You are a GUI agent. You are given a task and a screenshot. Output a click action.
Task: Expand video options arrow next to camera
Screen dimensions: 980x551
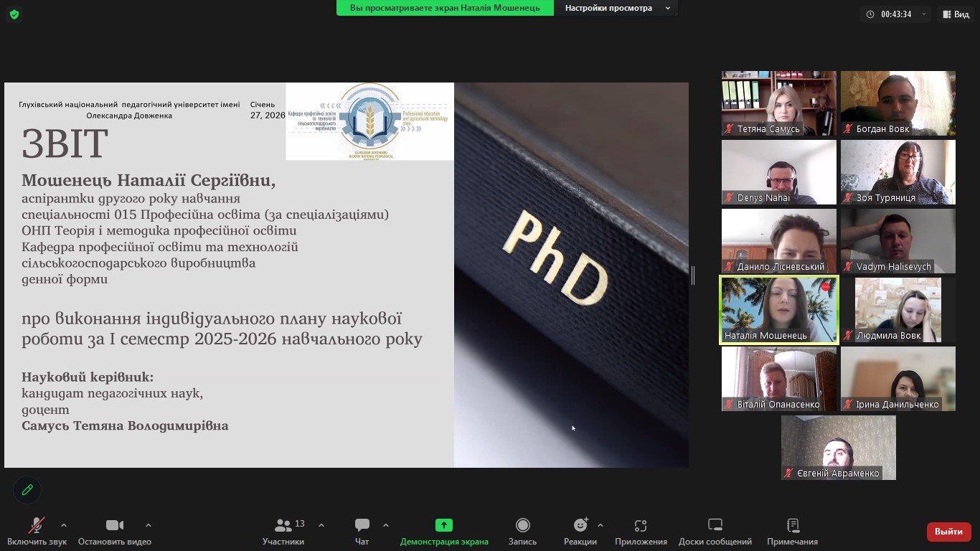click(149, 525)
